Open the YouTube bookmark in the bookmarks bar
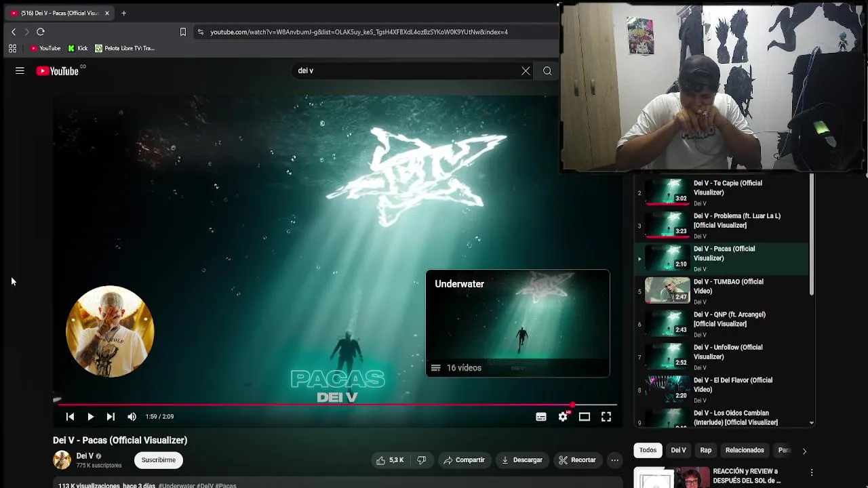868x488 pixels. (x=45, y=48)
